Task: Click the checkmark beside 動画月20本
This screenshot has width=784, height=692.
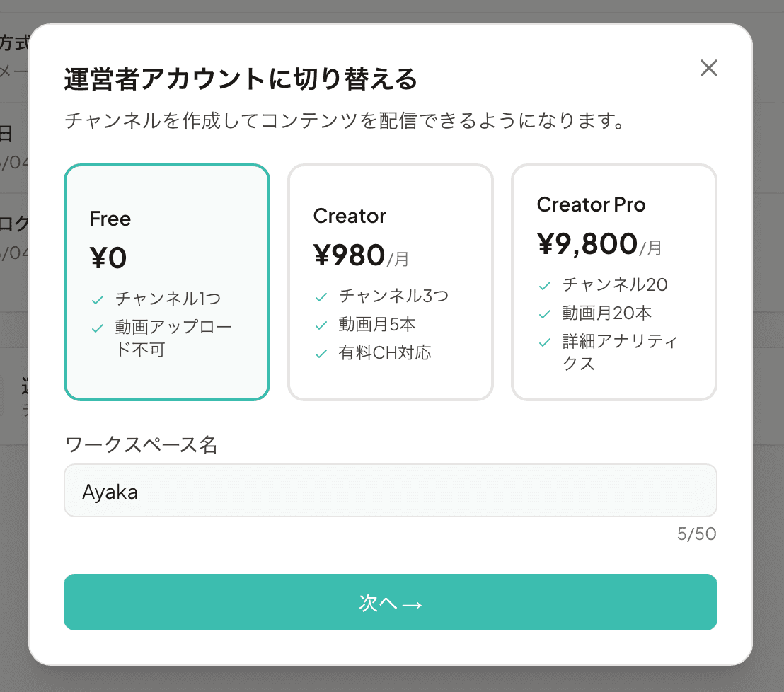Action: [544, 313]
